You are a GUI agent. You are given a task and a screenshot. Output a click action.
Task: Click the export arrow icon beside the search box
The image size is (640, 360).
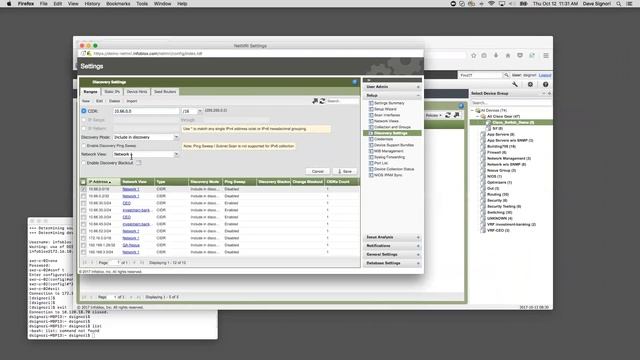point(315,101)
